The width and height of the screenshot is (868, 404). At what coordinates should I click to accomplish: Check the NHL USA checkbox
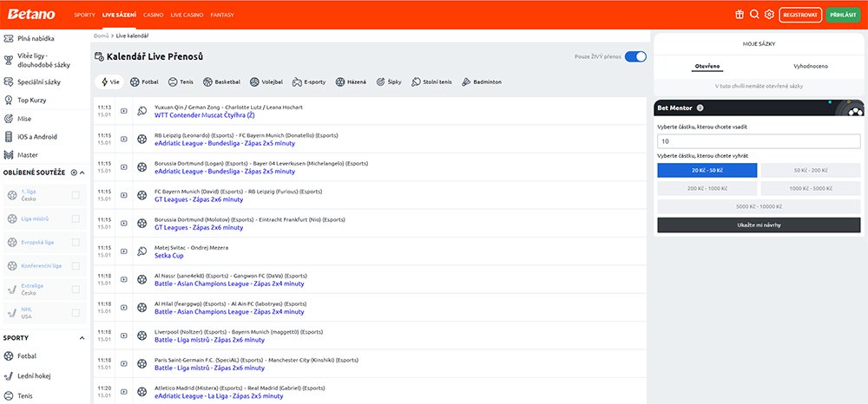[76, 313]
